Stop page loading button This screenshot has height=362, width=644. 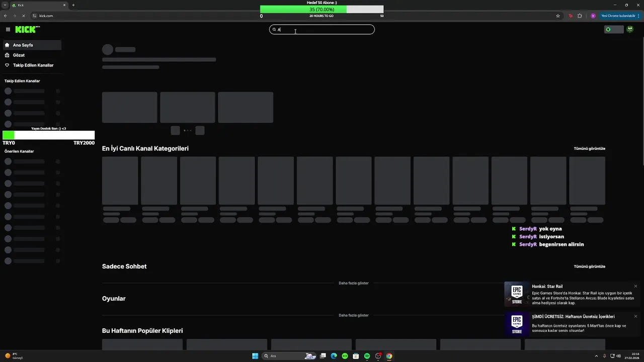click(23, 16)
